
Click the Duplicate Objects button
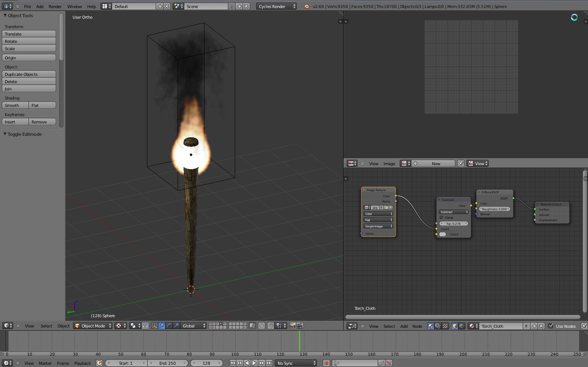29,74
